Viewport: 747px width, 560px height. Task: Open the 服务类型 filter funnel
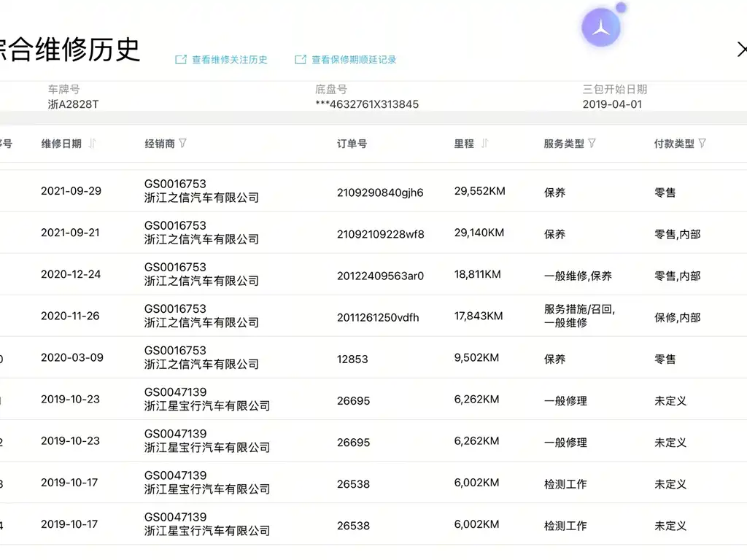592,144
